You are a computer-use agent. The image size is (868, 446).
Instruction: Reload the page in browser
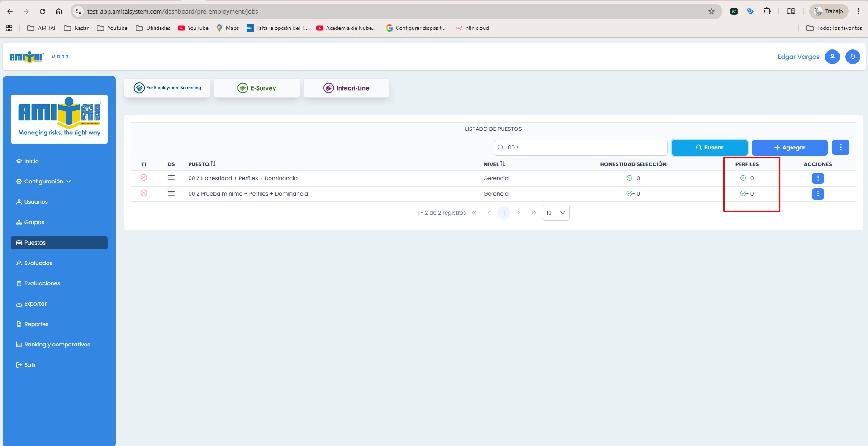pyautogui.click(x=43, y=11)
